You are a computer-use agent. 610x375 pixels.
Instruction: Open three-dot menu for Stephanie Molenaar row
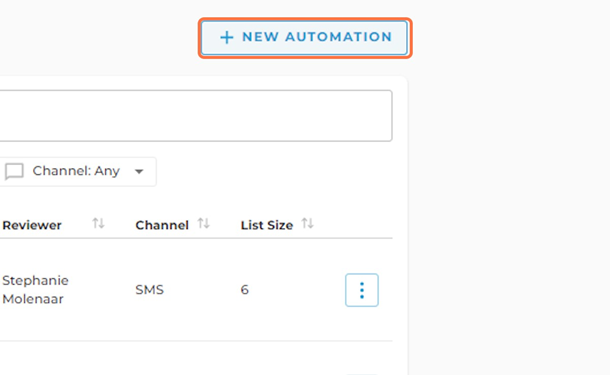(362, 290)
